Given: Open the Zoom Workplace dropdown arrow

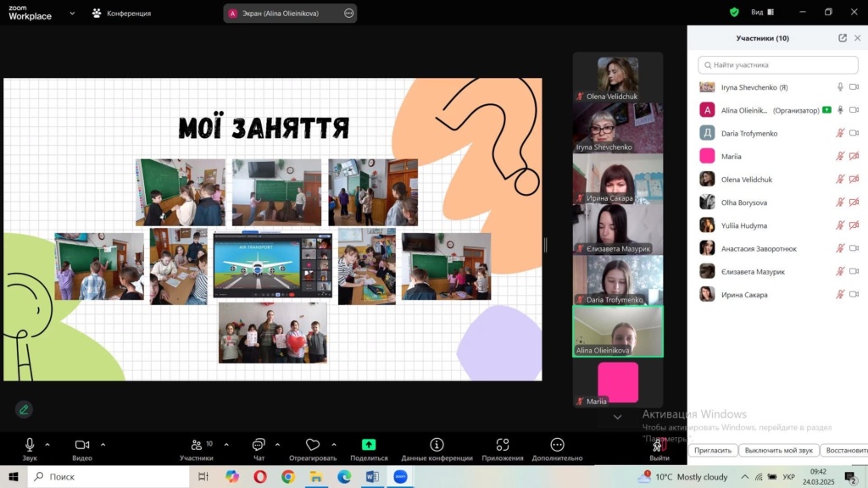Looking at the screenshot, I should click(72, 14).
